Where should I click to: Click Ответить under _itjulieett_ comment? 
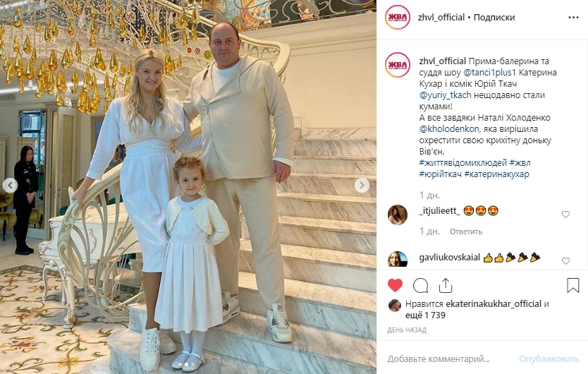(x=466, y=231)
